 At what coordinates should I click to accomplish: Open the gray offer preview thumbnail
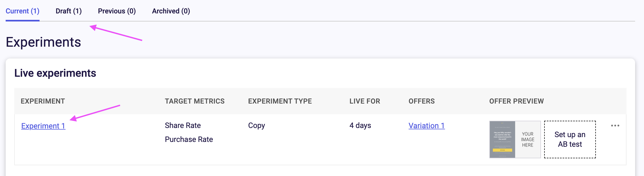click(x=502, y=140)
